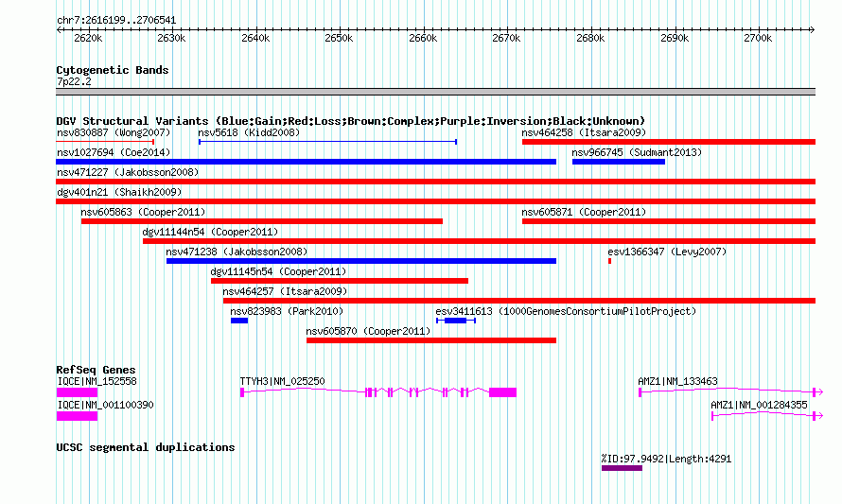
Task: Click the dgv11145n54 (Cooper2011) label
Action: (278, 271)
